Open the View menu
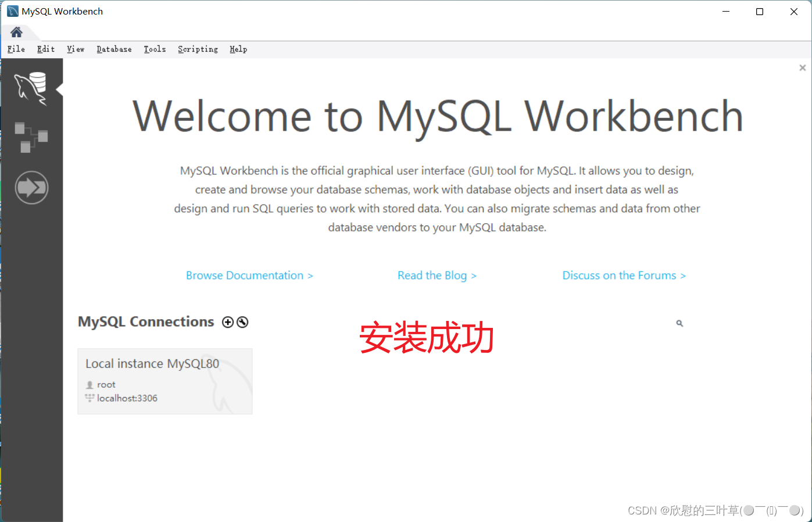812x522 pixels. [x=76, y=49]
